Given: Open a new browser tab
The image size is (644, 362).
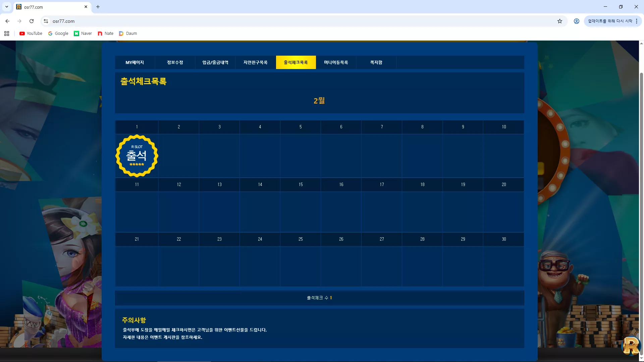Looking at the screenshot, I should 98,7.
